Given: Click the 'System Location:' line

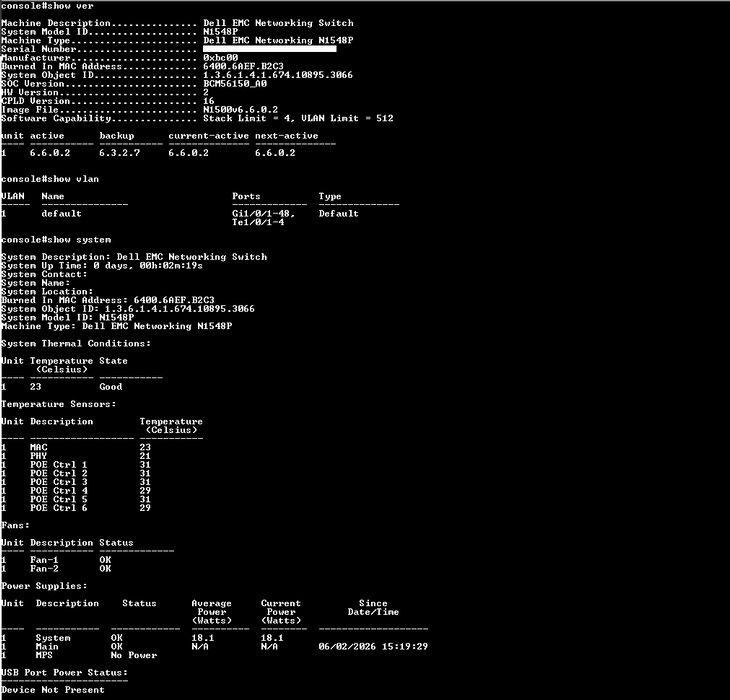Looking at the screenshot, I should [47, 292].
